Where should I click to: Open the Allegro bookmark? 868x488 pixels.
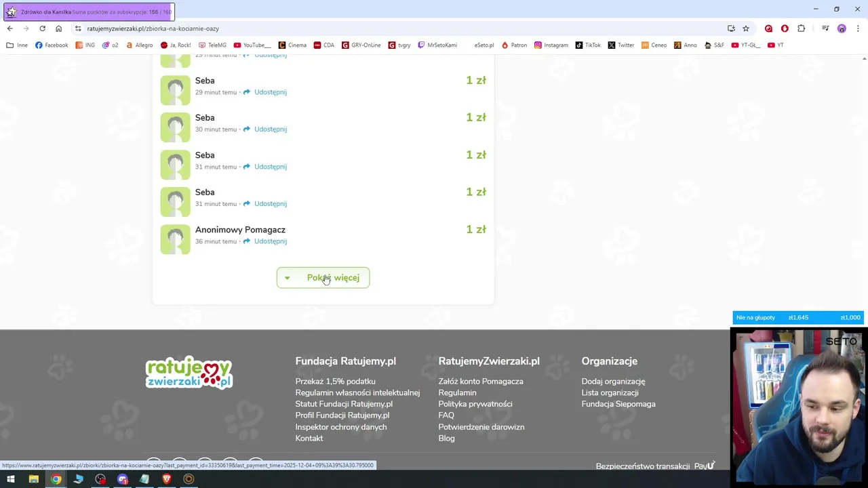[x=139, y=45]
